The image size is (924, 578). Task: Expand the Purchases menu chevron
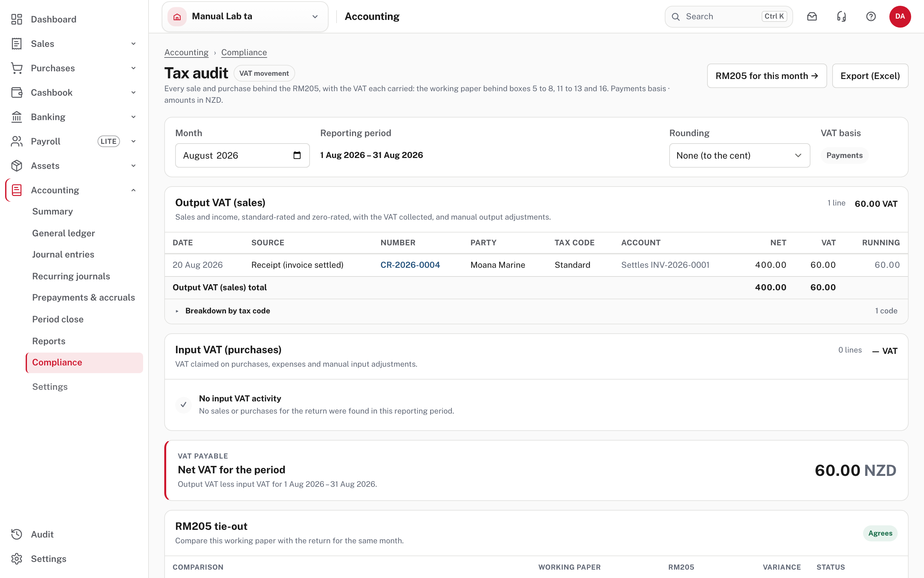coord(133,68)
